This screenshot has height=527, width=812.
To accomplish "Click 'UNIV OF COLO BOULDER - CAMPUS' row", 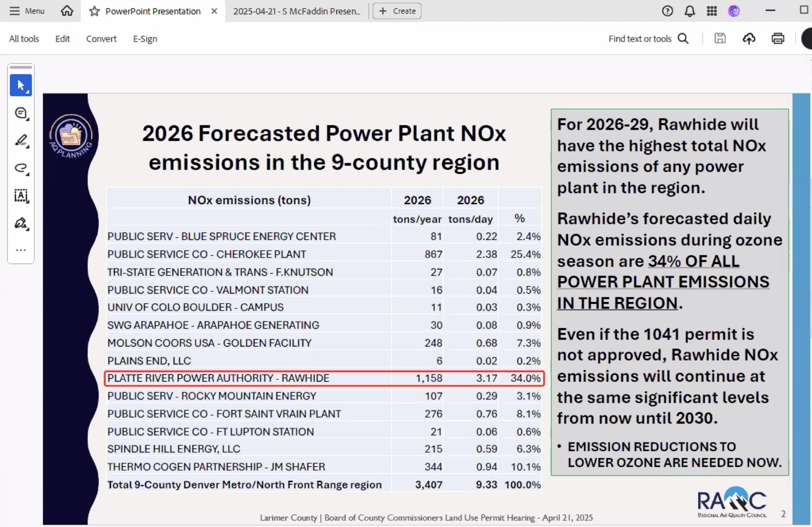I will click(x=324, y=307).
